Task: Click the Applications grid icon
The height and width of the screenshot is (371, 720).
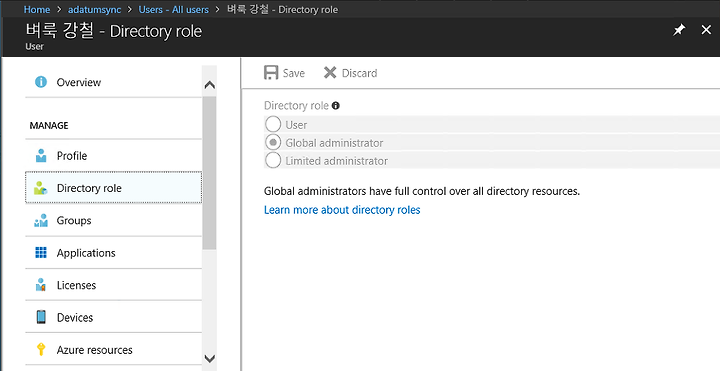Action: click(x=41, y=253)
